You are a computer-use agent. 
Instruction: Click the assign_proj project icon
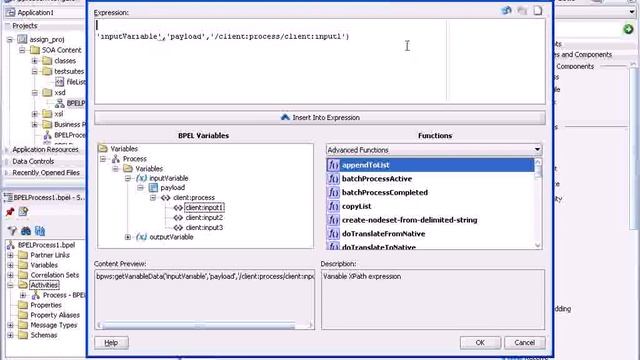22,40
